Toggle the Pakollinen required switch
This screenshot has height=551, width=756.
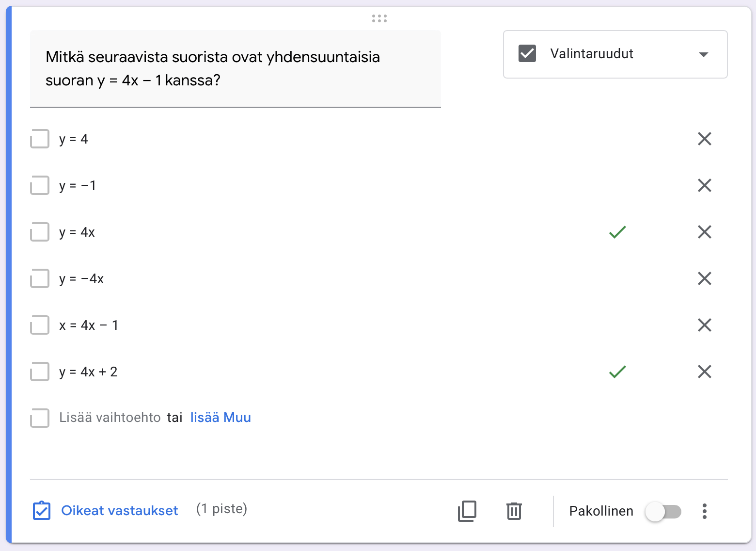663,512
